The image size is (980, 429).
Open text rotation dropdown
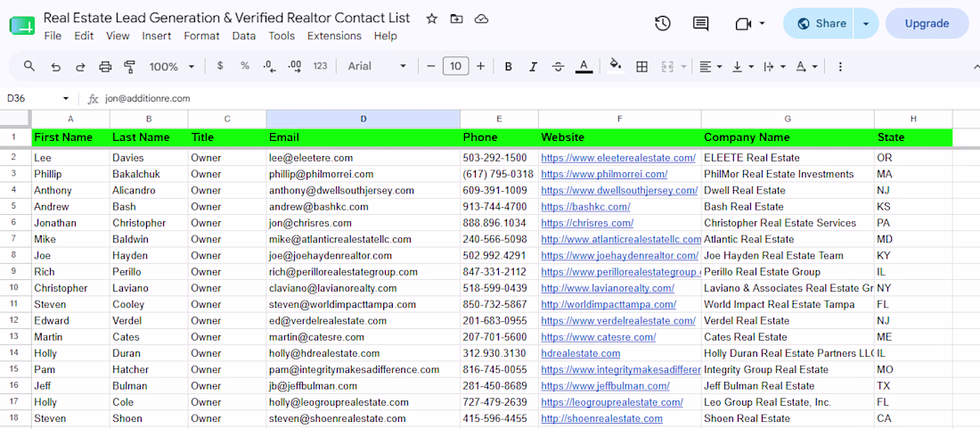807,66
